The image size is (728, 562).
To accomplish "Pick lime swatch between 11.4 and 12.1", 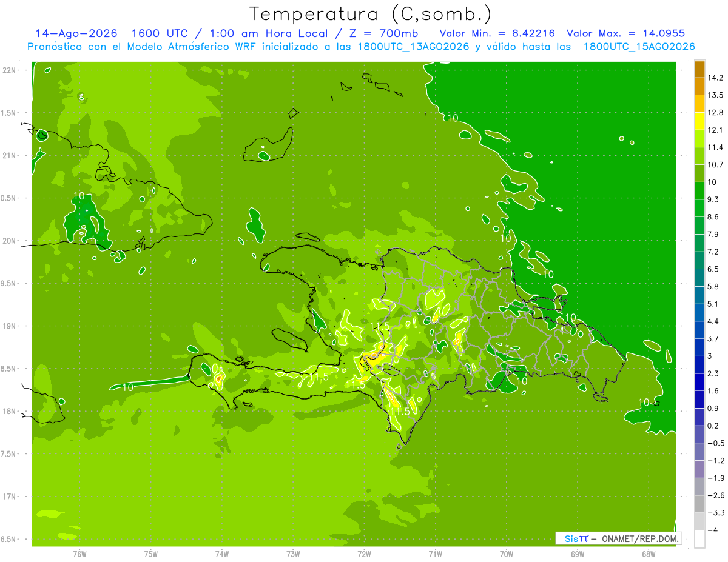I will pyautogui.click(x=699, y=139).
